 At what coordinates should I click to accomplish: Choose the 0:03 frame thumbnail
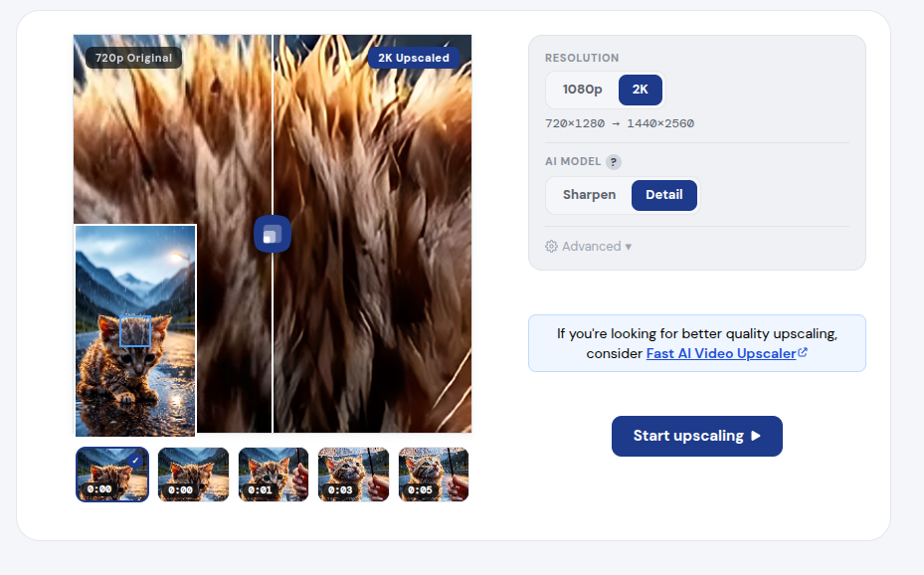pyautogui.click(x=353, y=475)
